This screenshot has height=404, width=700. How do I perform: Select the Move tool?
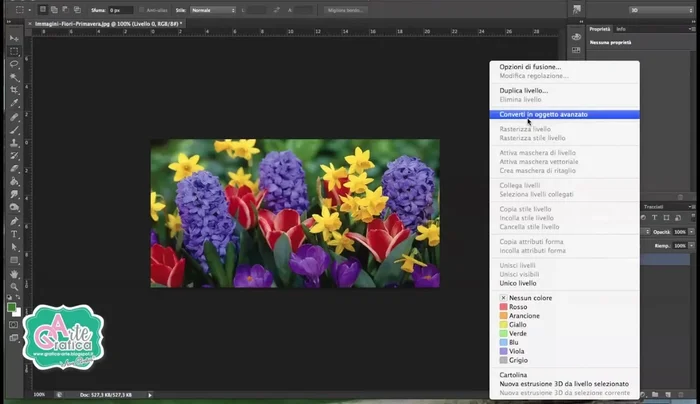coord(14,37)
